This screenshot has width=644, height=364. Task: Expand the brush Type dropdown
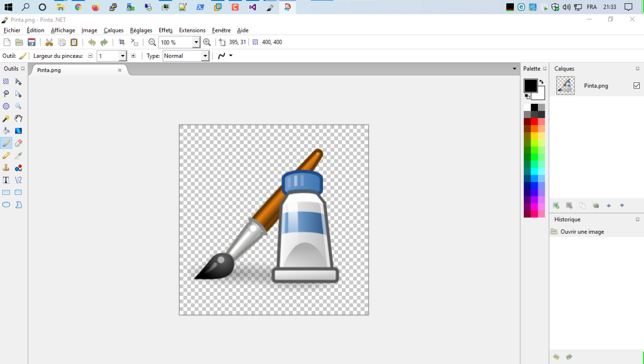[205, 56]
